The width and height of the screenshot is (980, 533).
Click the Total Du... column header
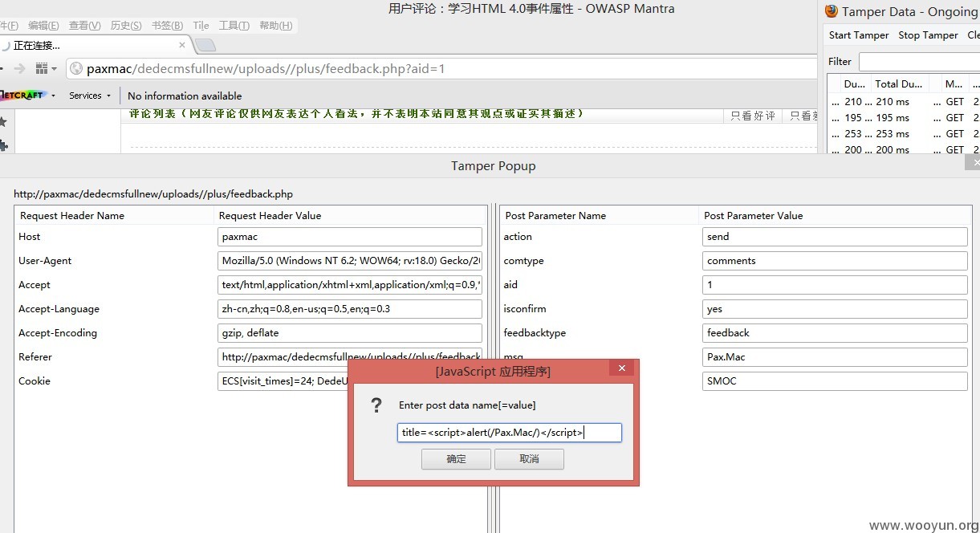point(899,83)
